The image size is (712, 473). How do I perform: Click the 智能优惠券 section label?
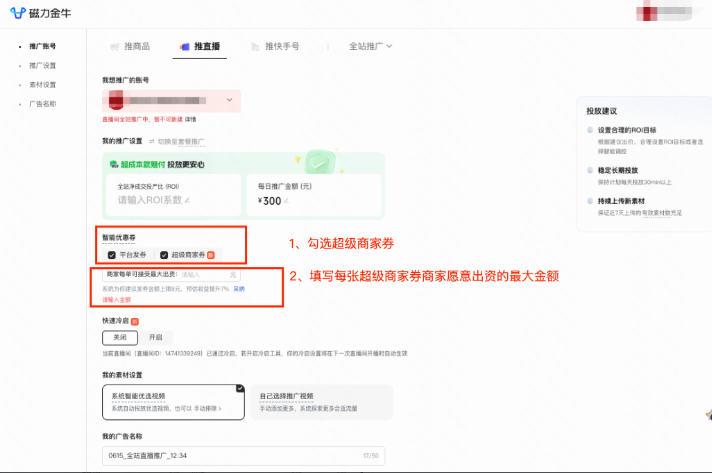click(119, 238)
